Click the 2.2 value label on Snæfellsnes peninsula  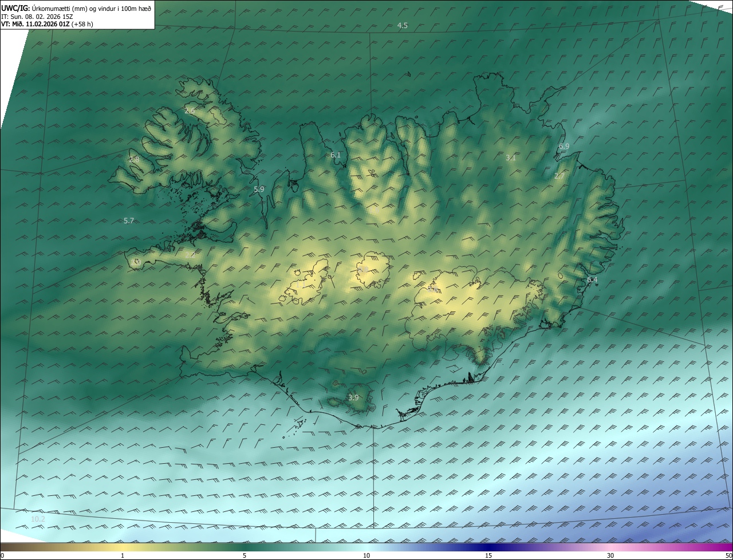point(190,255)
